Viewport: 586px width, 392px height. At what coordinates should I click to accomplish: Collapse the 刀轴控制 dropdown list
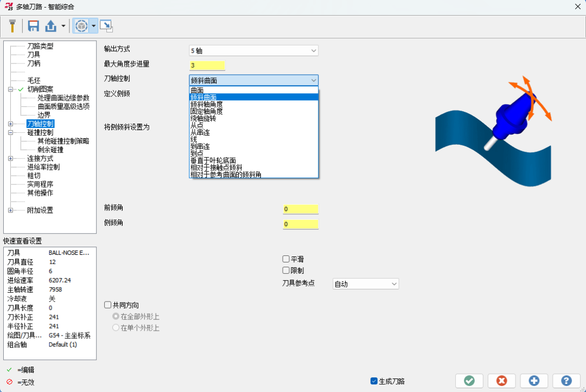254,80
